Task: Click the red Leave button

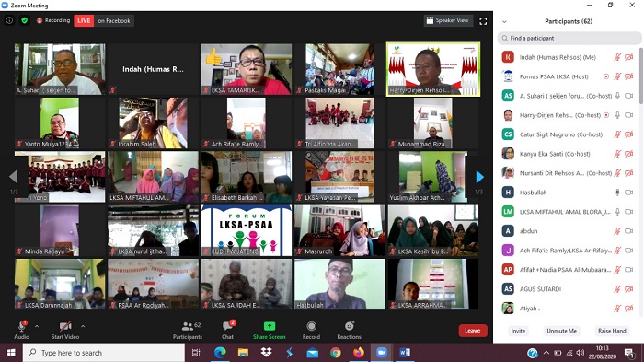Action: (473, 331)
